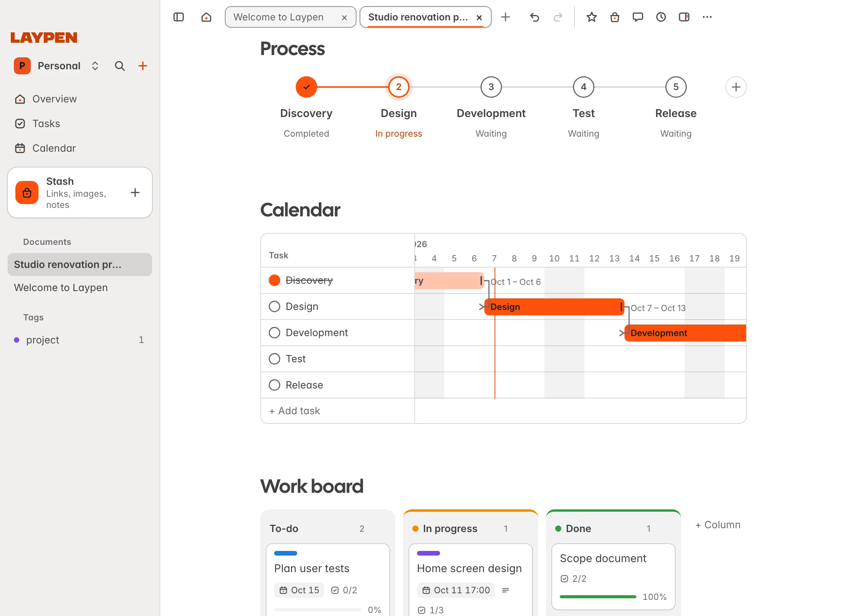The width and height of the screenshot is (847, 616).
Task: Add a new process step
Action: pyautogui.click(x=736, y=87)
